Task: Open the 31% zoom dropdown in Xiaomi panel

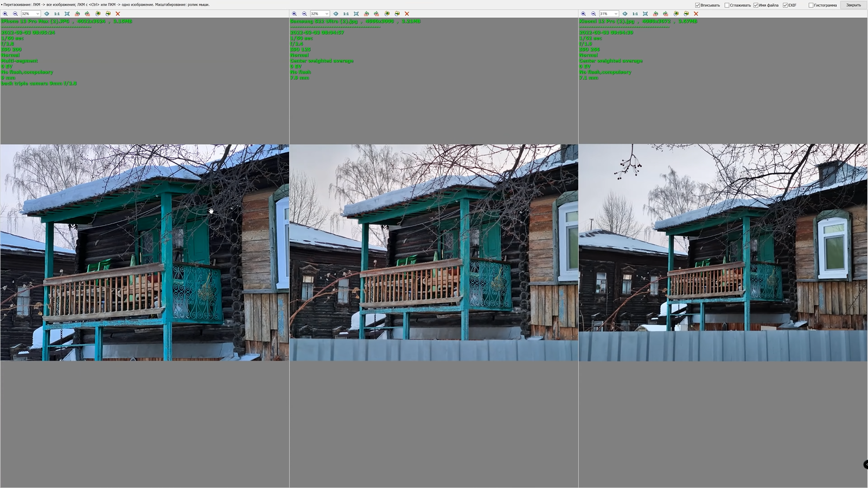Action: point(616,14)
